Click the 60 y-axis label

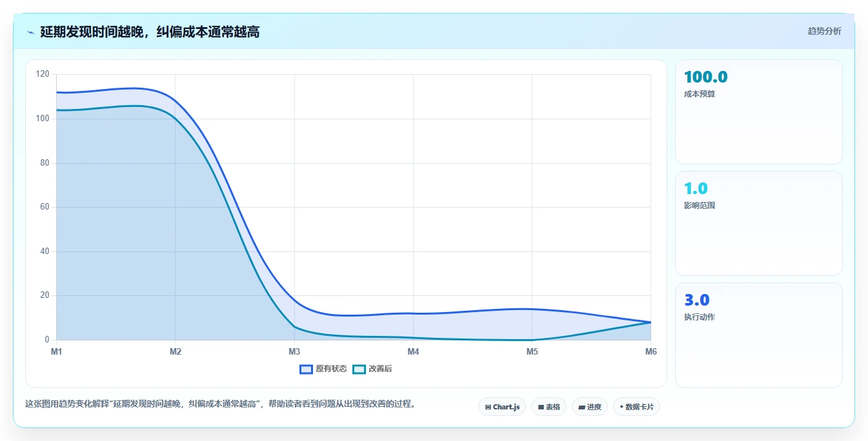point(45,207)
